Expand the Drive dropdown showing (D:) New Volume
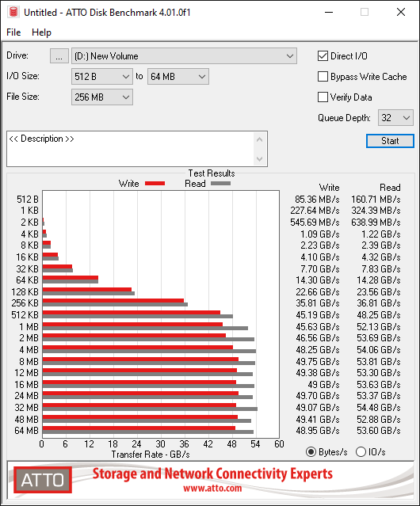420x506 pixels. coord(184,56)
